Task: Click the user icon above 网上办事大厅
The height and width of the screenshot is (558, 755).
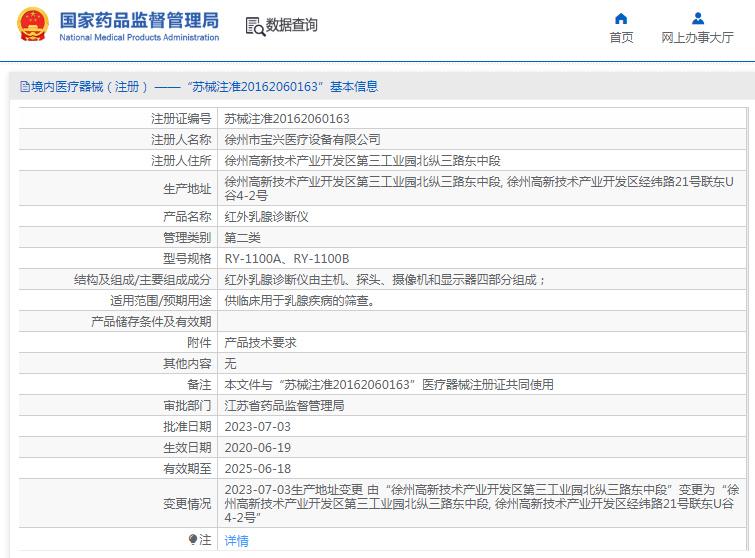Action: [697, 18]
